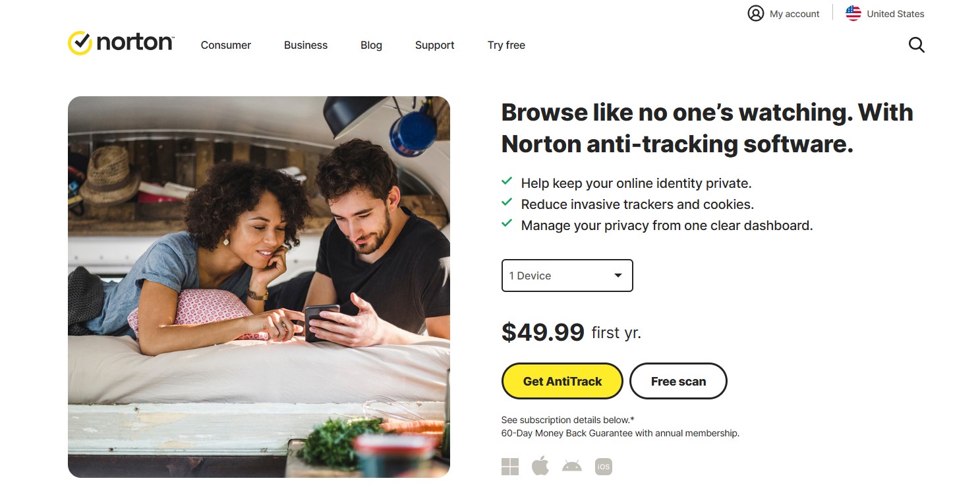Change region via United States link
Screen dimensions: 980x495
(x=895, y=14)
